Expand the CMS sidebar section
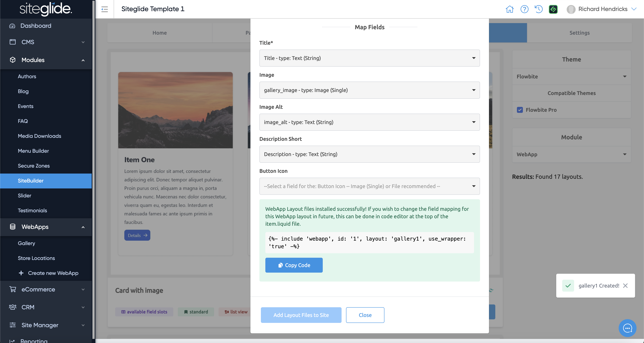 [x=83, y=42]
